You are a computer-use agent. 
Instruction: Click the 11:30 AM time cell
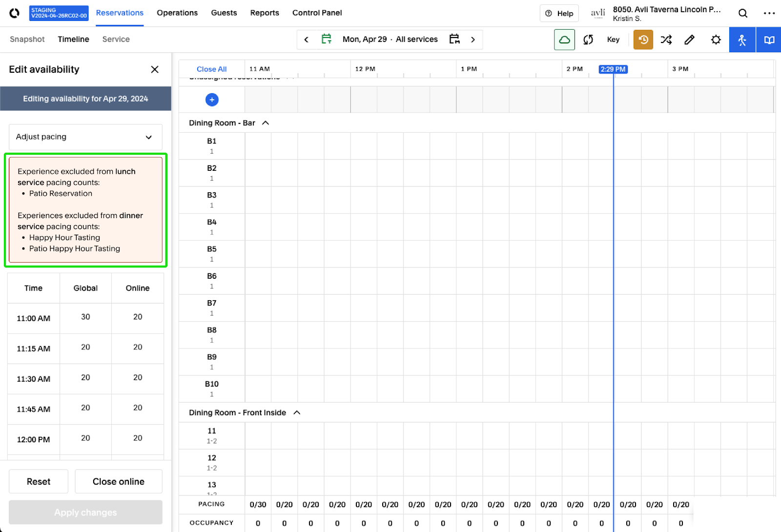[33, 379]
